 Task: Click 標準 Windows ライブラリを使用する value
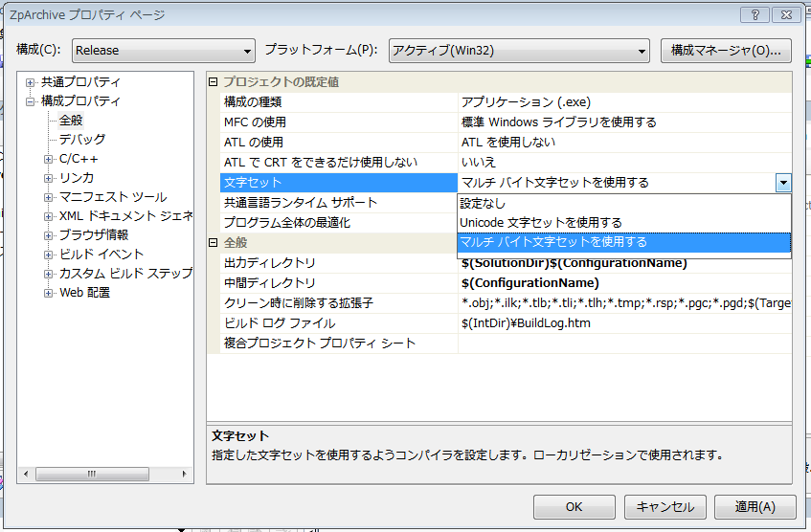(x=625, y=122)
